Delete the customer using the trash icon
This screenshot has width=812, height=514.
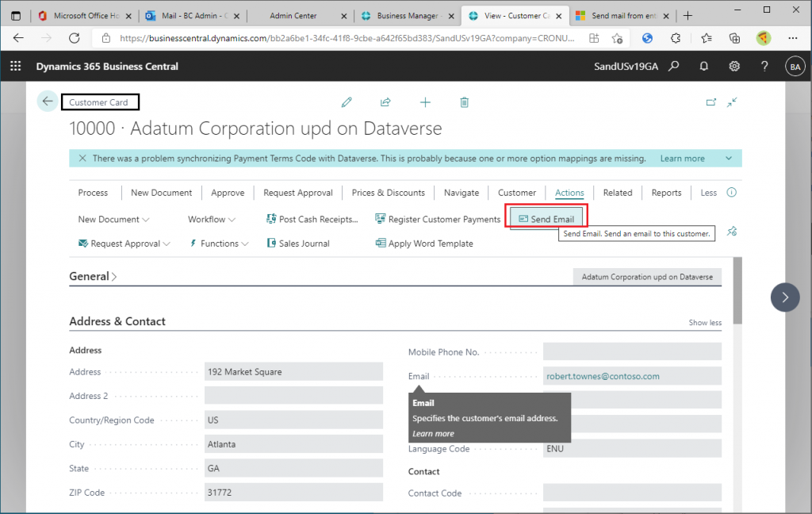[465, 102]
